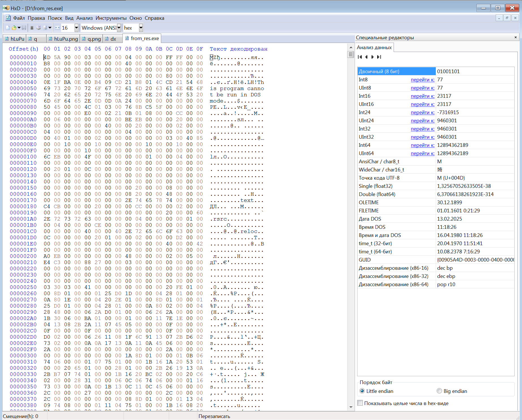
Task: Go to previous byte in data inspector
Action: (366, 57)
